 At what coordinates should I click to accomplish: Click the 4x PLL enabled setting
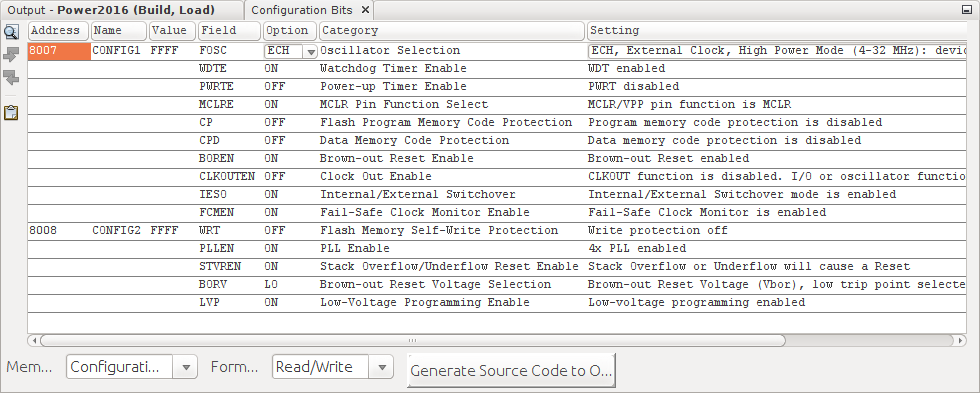pyautogui.click(x=638, y=249)
